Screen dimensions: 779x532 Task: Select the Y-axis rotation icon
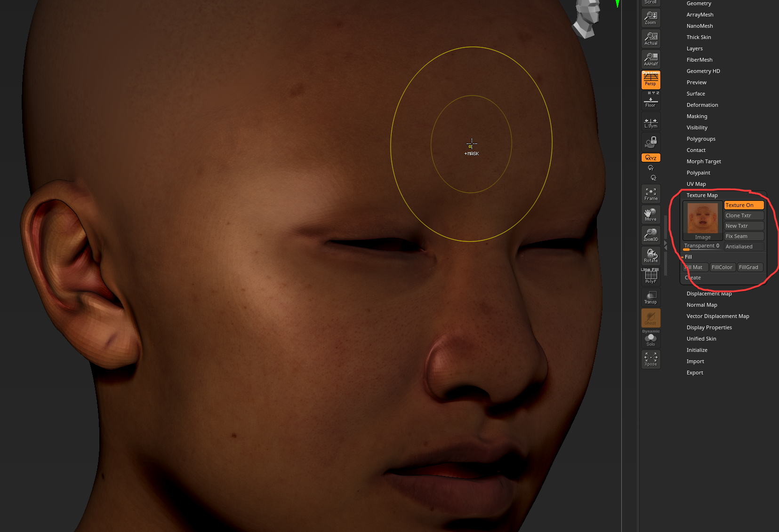[651, 168]
